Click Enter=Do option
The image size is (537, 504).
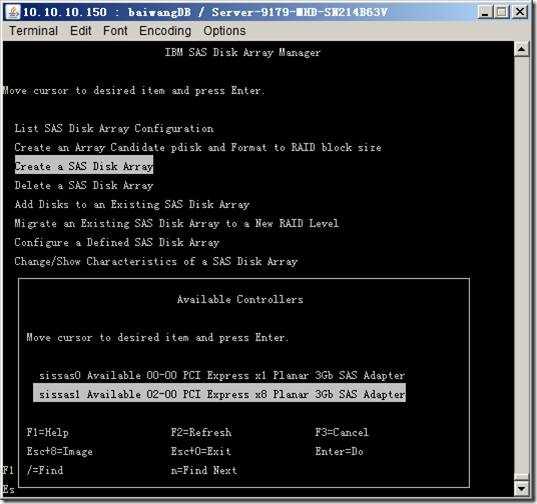(x=339, y=451)
